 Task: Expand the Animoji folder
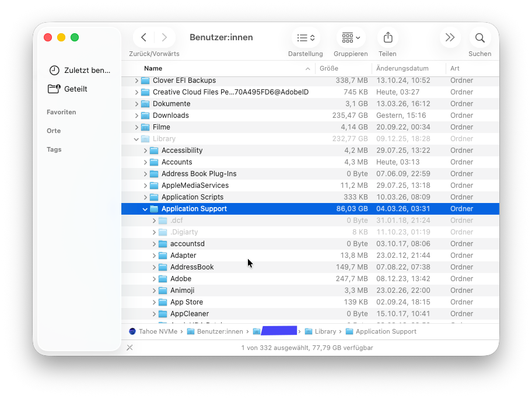[x=154, y=290]
